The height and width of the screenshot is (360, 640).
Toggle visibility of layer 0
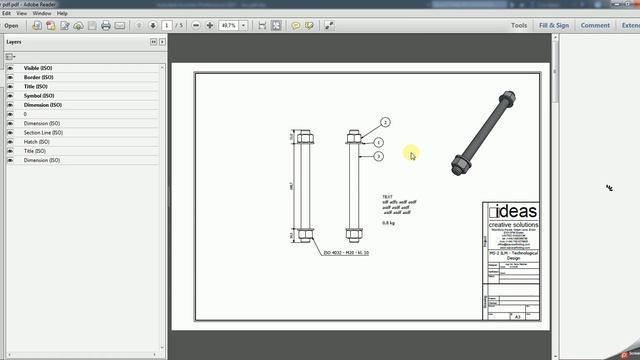coord(10,114)
